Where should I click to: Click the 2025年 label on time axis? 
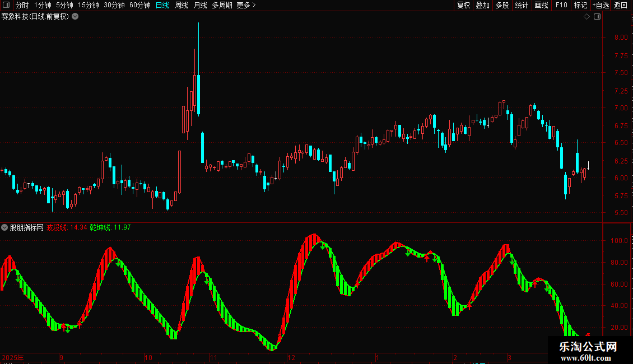click(x=13, y=357)
